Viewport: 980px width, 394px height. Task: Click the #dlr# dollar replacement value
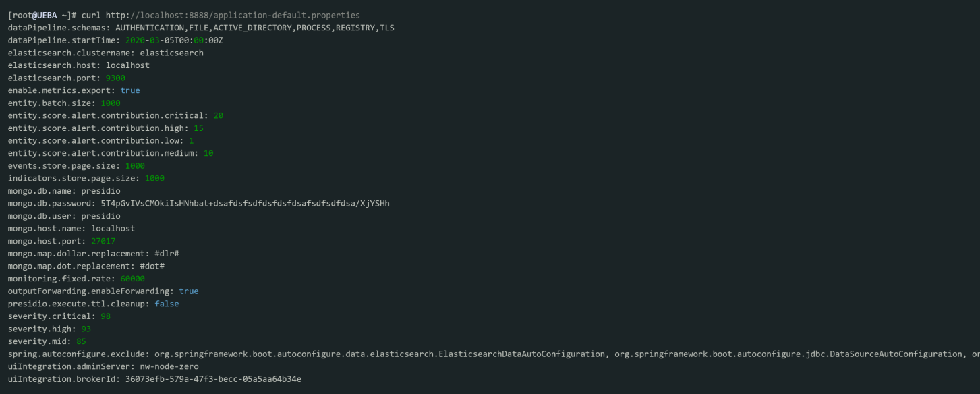click(167, 253)
